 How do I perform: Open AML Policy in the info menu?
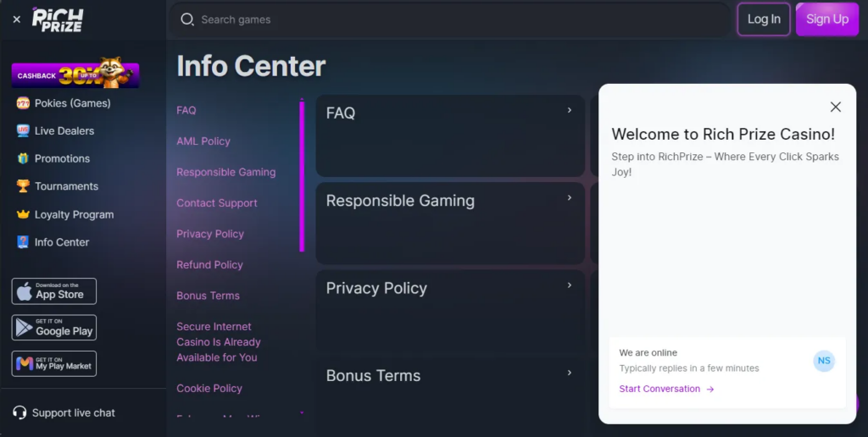coord(203,141)
